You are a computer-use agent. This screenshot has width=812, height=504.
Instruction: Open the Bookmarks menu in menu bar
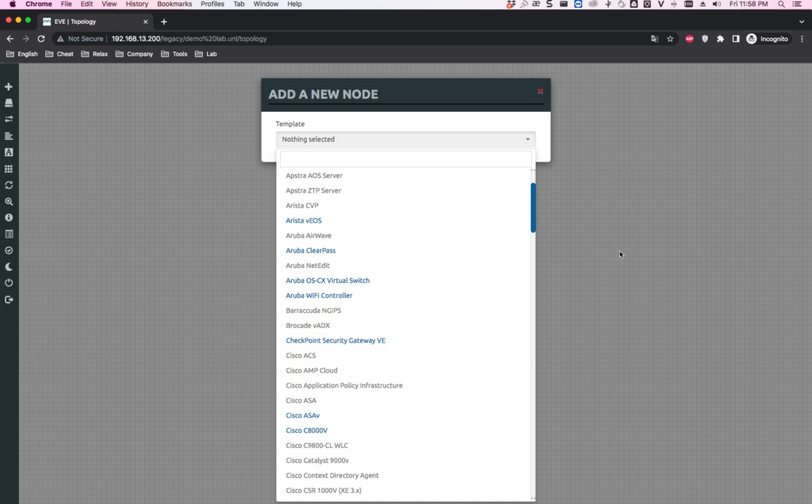pos(174,4)
